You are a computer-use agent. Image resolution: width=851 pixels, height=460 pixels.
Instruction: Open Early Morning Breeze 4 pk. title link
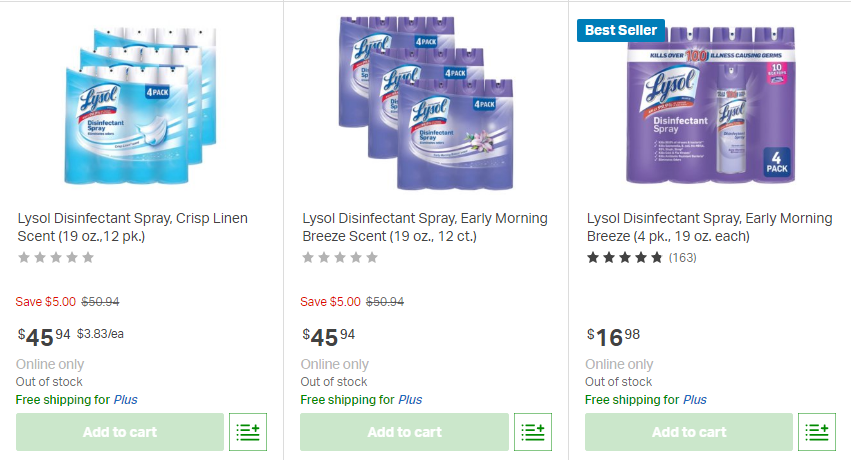point(709,227)
